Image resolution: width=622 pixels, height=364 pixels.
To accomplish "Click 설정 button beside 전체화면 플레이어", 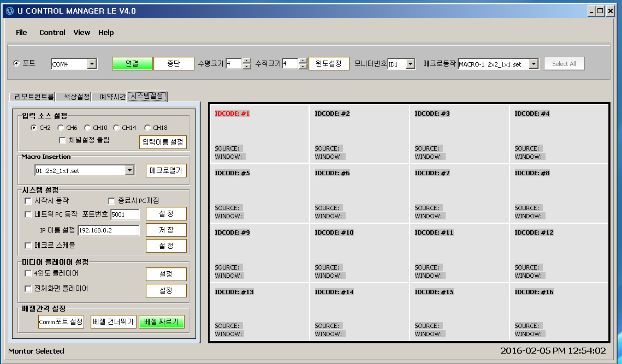I will 166,291.
